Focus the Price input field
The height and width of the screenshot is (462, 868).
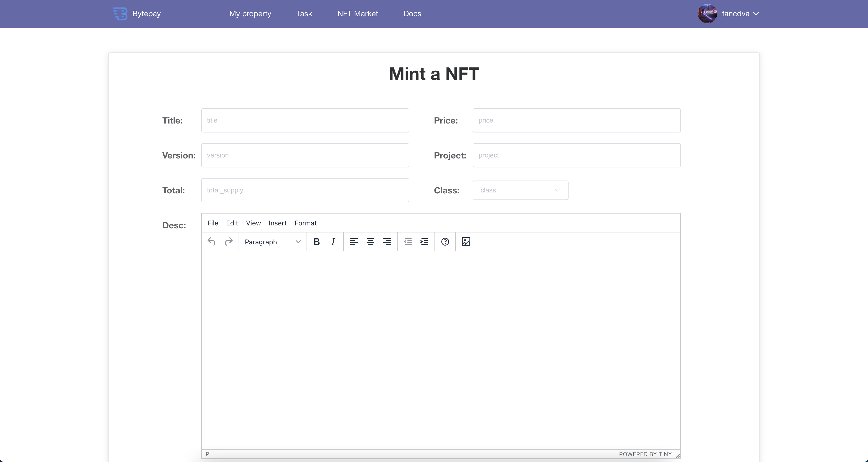pos(577,120)
